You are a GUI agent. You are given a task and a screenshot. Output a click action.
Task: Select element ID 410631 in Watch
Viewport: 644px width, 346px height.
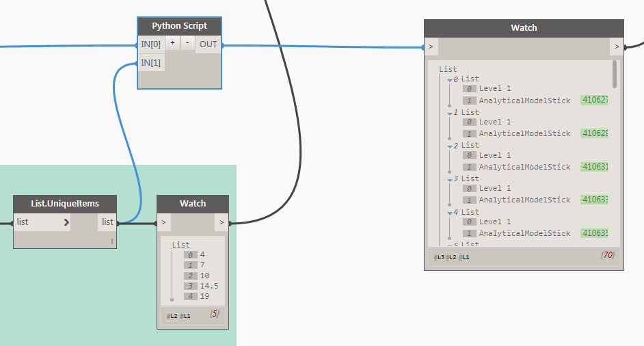(x=594, y=166)
